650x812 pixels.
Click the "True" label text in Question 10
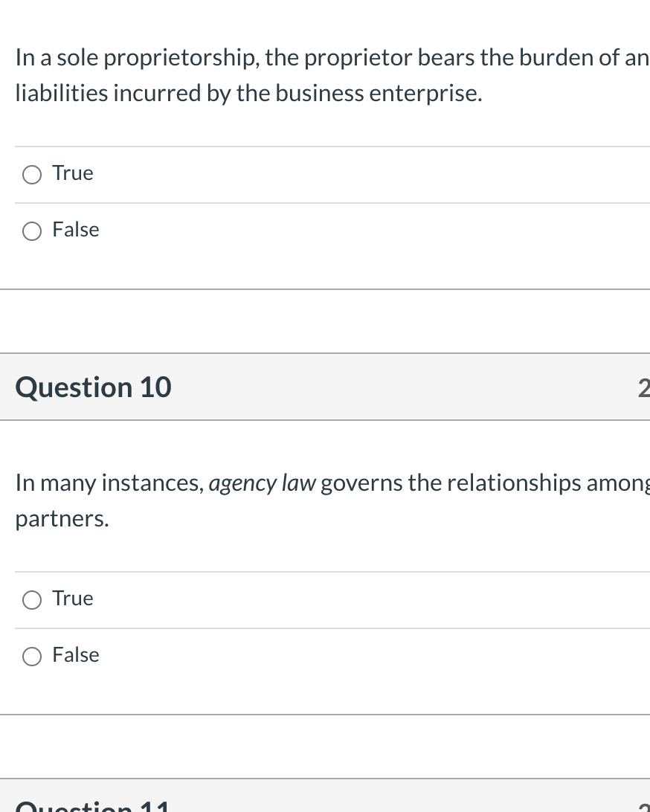[73, 598]
